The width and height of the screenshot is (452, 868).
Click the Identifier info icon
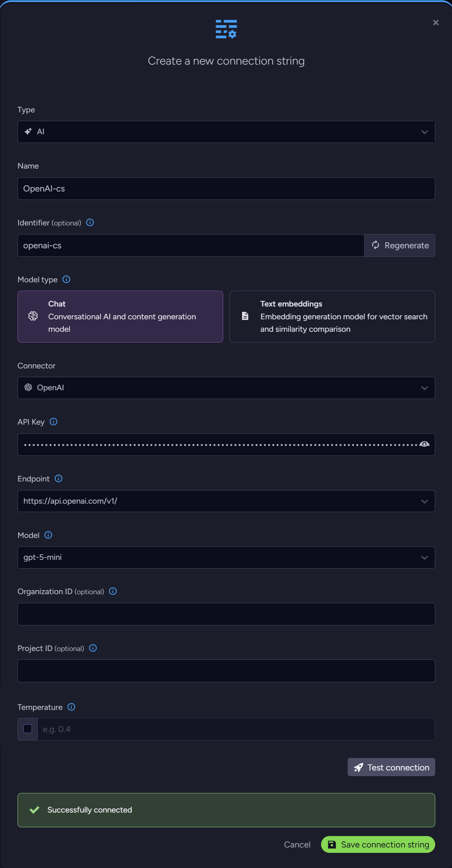click(x=90, y=222)
